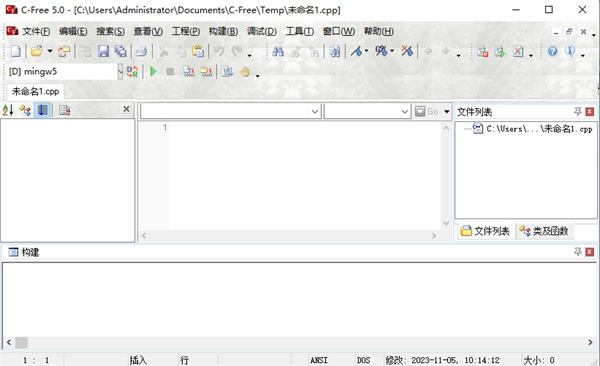The image size is (600, 366).
Task: Select the 未命名1.cpp document tab
Action: (35, 92)
